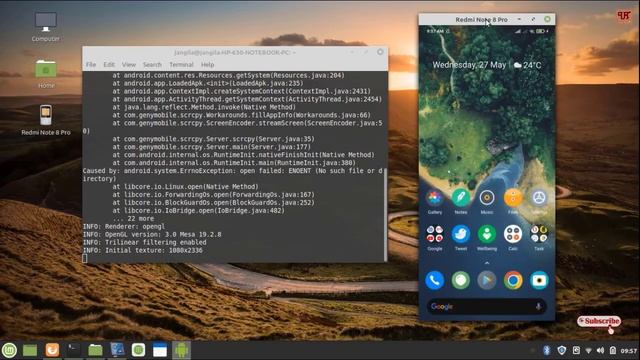Screen dimensions: 640x360
Task: Launch the Music app on the phone
Action: click(x=487, y=198)
